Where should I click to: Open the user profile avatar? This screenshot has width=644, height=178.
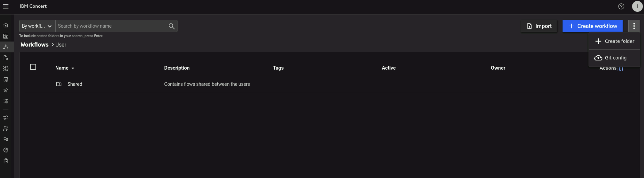637,6
